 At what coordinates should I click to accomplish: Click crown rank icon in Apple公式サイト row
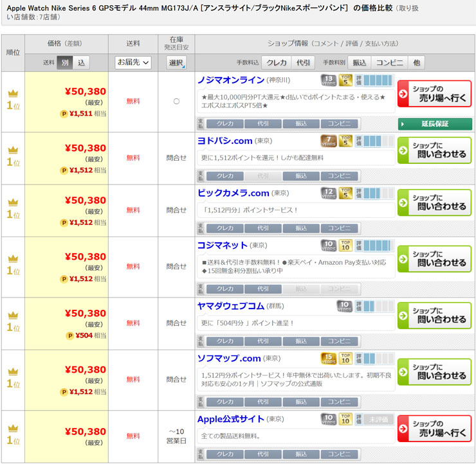(x=13, y=428)
